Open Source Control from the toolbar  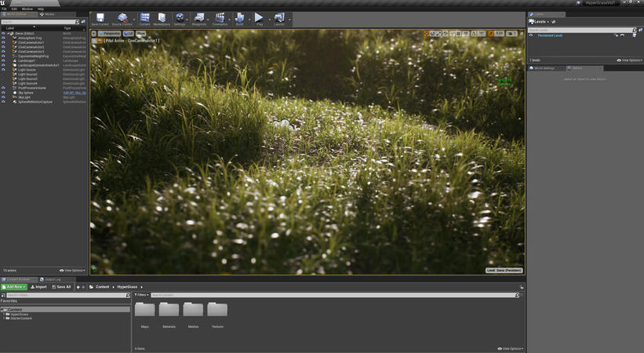[x=122, y=19]
